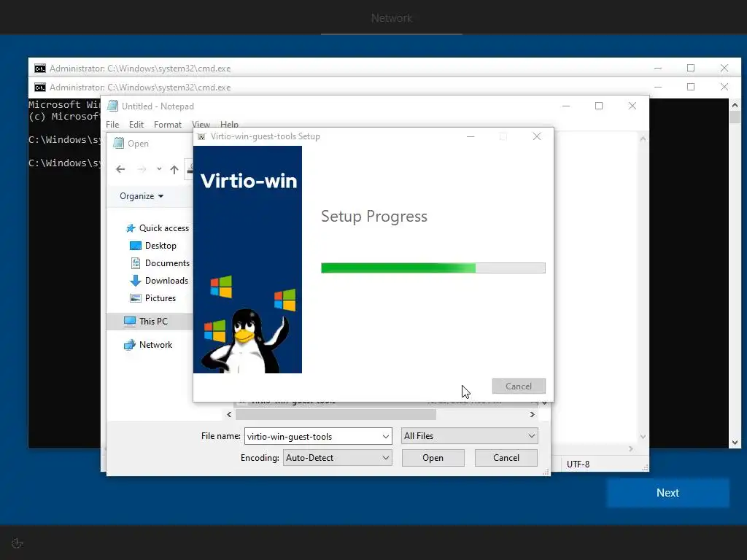
Task: Select Network in navigation pane
Action: point(156,345)
